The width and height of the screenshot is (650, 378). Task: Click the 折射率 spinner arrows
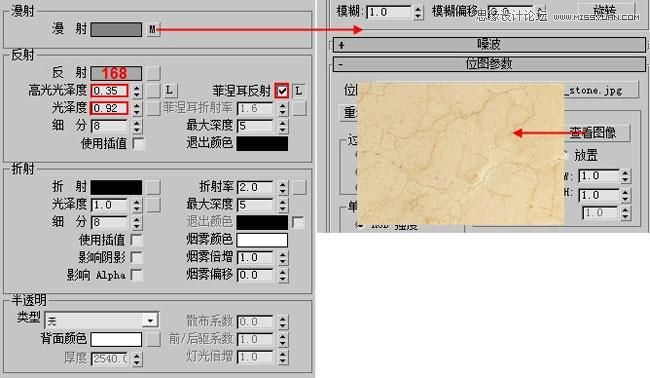pyautogui.click(x=283, y=187)
